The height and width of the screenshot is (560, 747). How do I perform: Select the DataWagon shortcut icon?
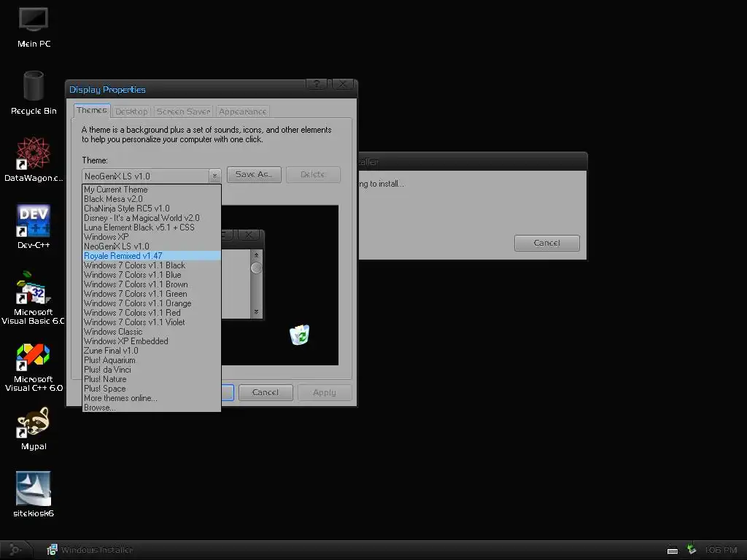pyautogui.click(x=34, y=160)
